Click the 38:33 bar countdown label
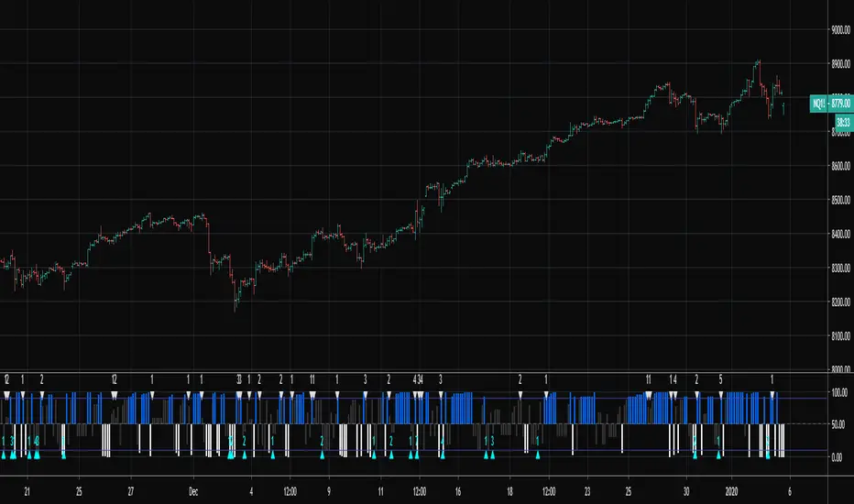 [x=844, y=122]
